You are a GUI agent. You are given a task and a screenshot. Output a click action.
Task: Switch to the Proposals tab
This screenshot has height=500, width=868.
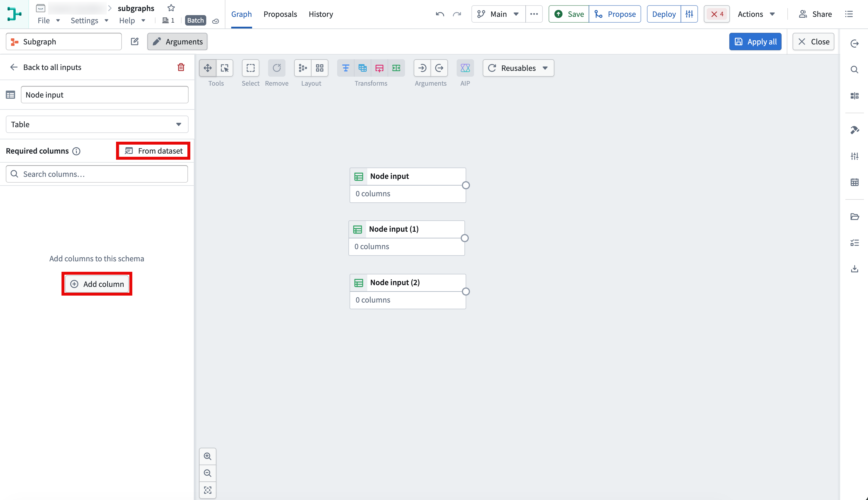(280, 14)
